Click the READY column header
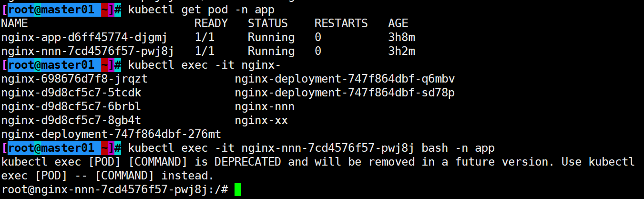This screenshot has height=199, width=644. [211, 23]
